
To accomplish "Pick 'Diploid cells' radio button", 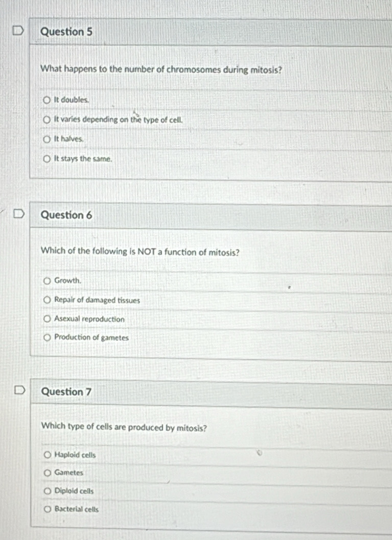I will click(47, 491).
